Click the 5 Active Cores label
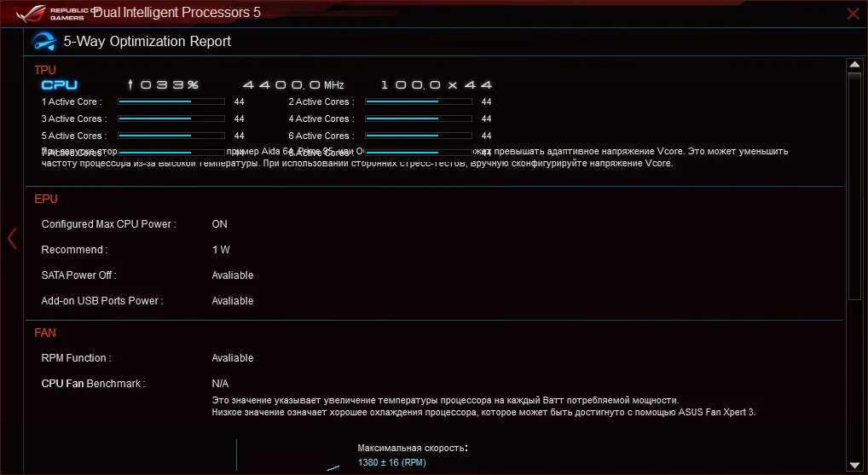This screenshot has height=475, width=868. [x=74, y=136]
